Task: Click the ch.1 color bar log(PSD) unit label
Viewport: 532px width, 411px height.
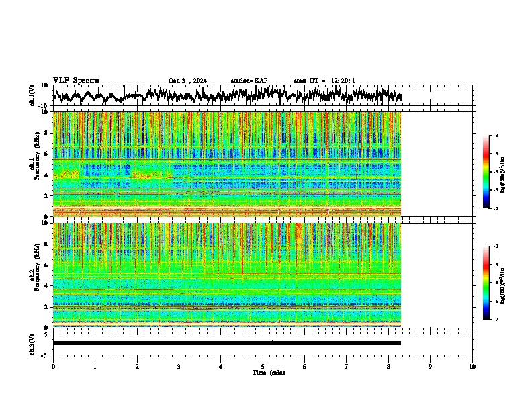Action: pos(503,175)
